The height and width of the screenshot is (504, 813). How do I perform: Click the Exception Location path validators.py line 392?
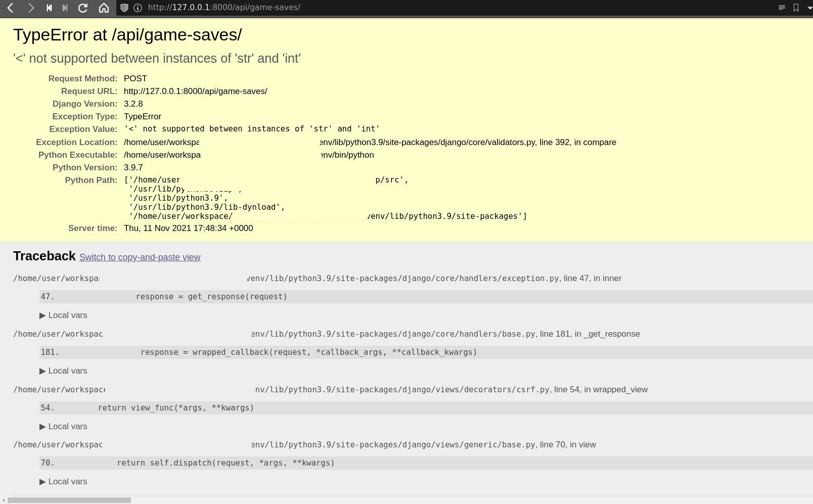coord(370,143)
